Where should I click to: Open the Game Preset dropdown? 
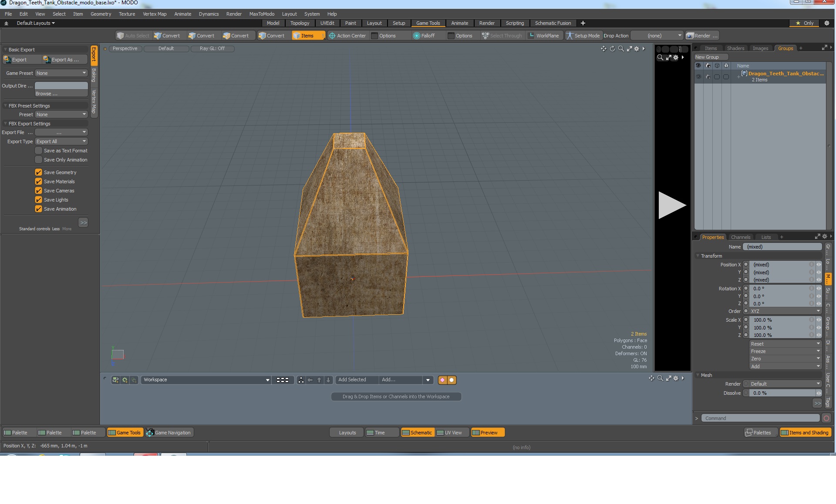coord(61,73)
